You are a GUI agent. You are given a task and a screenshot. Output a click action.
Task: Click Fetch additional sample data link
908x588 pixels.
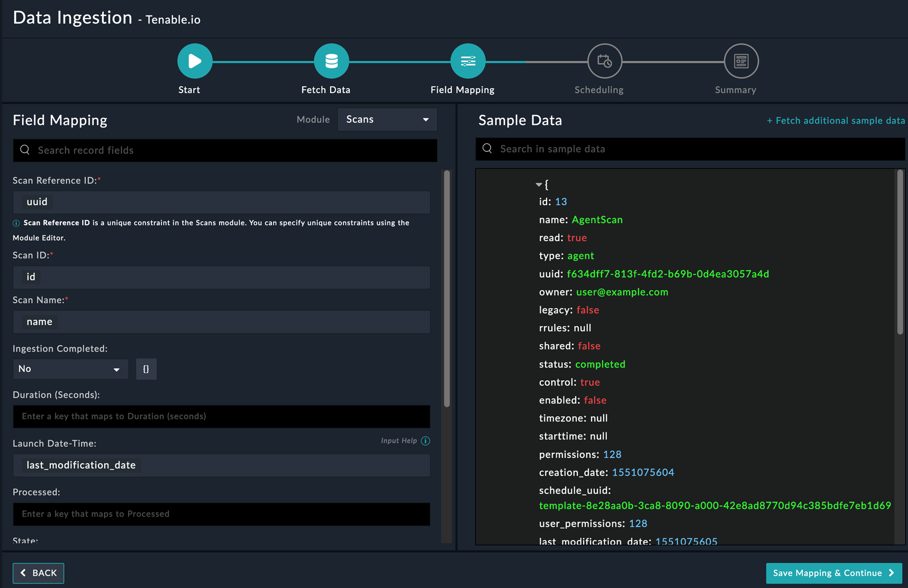[x=836, y=121]
